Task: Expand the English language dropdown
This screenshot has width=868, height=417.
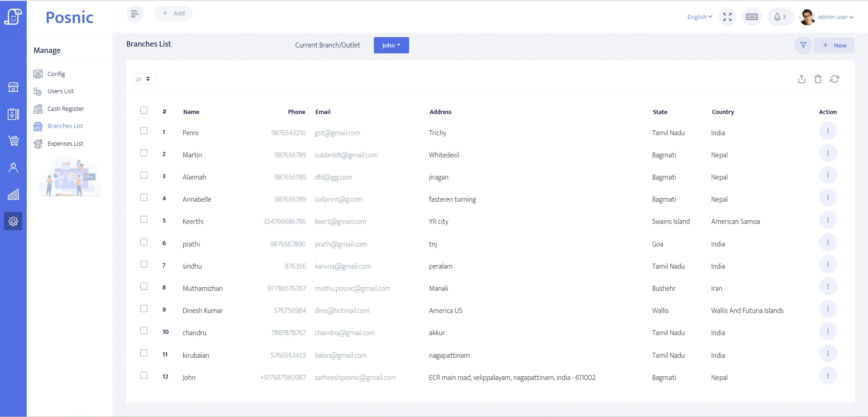Action: pyautogui.click(x=699, y=17)
